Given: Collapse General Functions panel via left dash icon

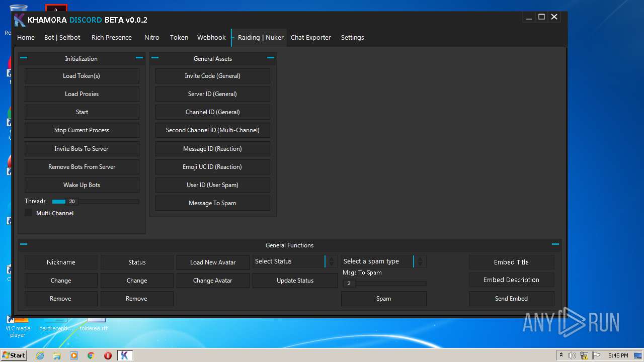Looking at the screenshot, I should (24, 244).
